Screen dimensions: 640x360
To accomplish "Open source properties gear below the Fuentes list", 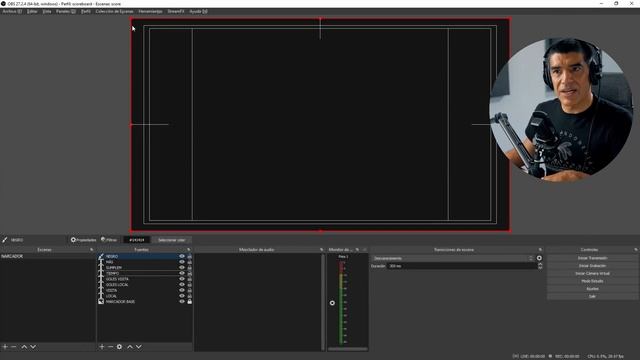I will [119, 347].
